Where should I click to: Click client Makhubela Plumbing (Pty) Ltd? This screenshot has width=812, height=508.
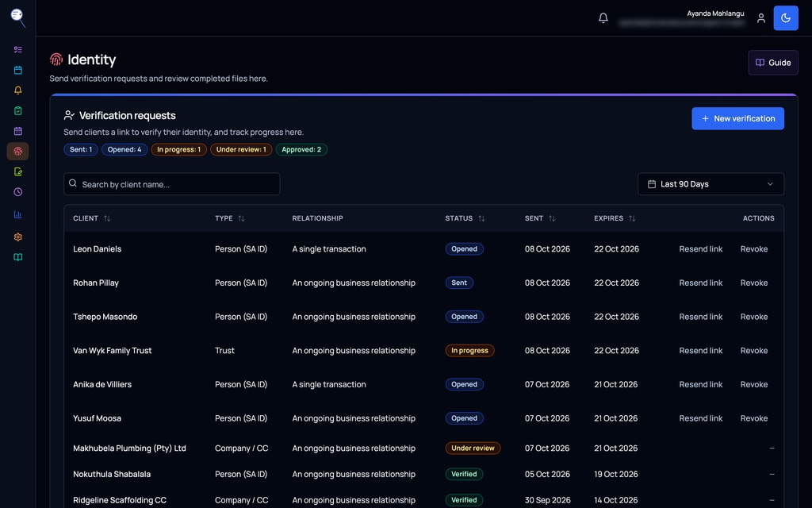(x=129, y=448)
